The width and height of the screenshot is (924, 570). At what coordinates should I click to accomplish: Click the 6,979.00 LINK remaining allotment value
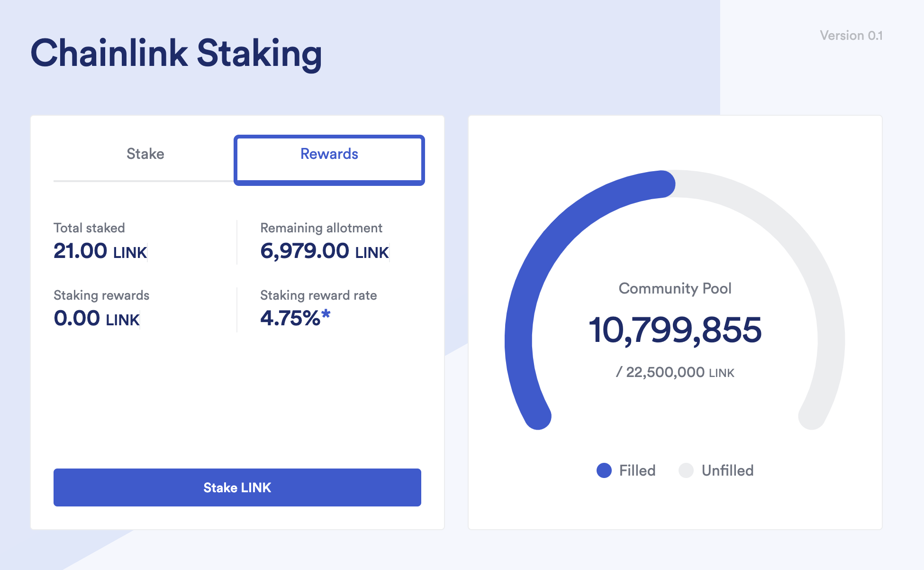(325, 251)
